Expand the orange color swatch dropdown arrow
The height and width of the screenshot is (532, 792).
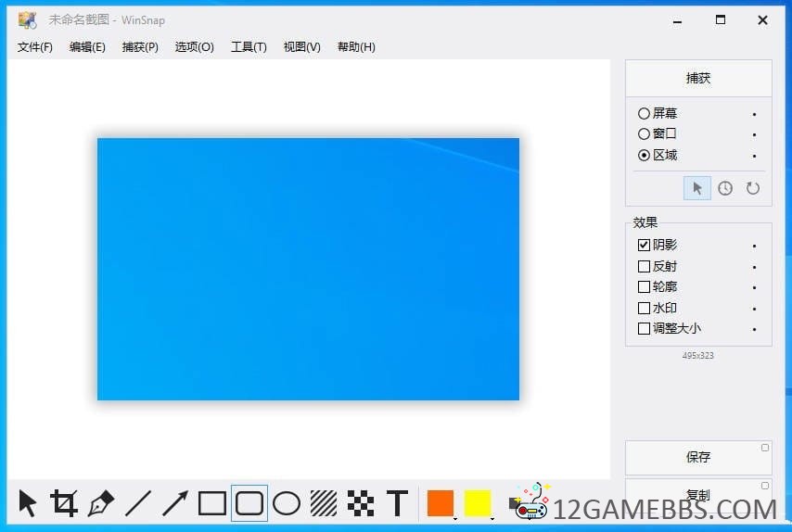[455, 518]
